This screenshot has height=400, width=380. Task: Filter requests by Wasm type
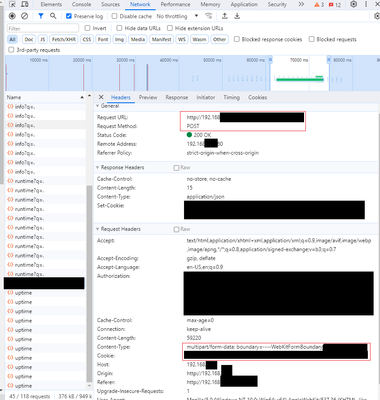[x=199, y=39]
